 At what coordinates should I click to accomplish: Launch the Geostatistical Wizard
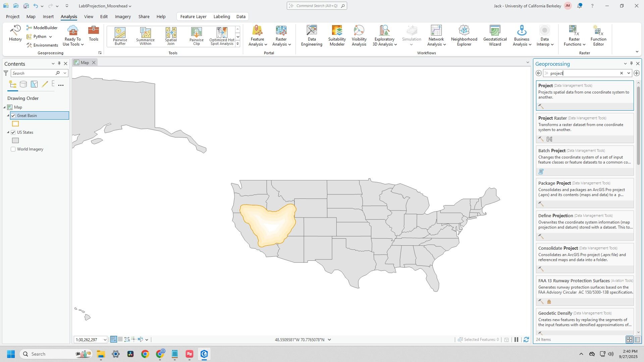click(495, 36)
